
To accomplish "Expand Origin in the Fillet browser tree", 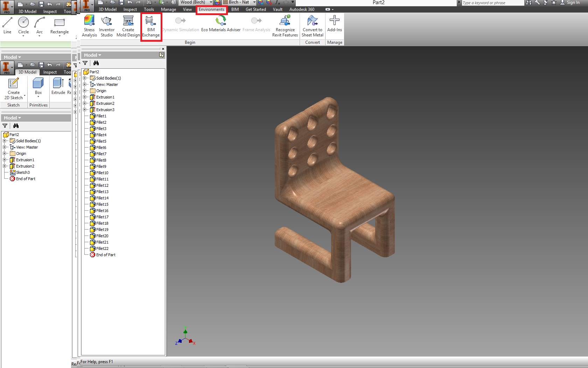I will [x=85, y=91].
